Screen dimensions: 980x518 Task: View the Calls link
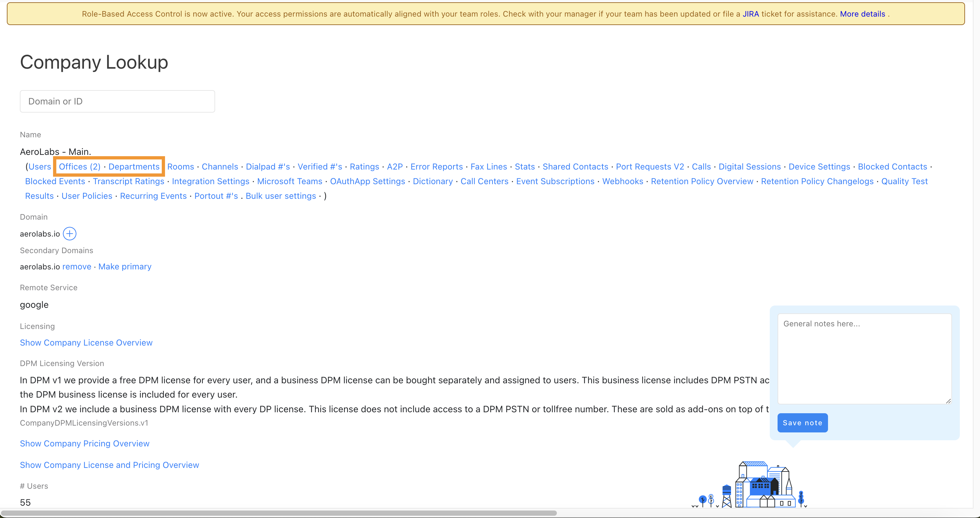(x=701, y=167)
